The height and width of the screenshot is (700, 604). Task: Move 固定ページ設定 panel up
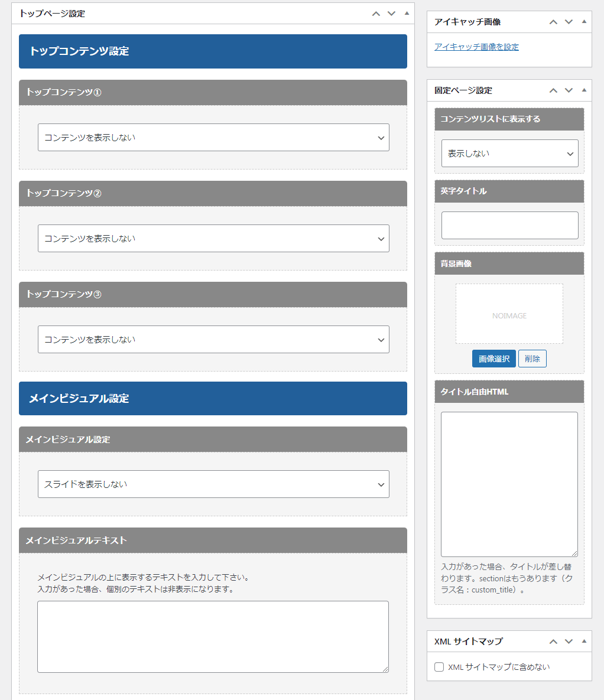[553, 90]
